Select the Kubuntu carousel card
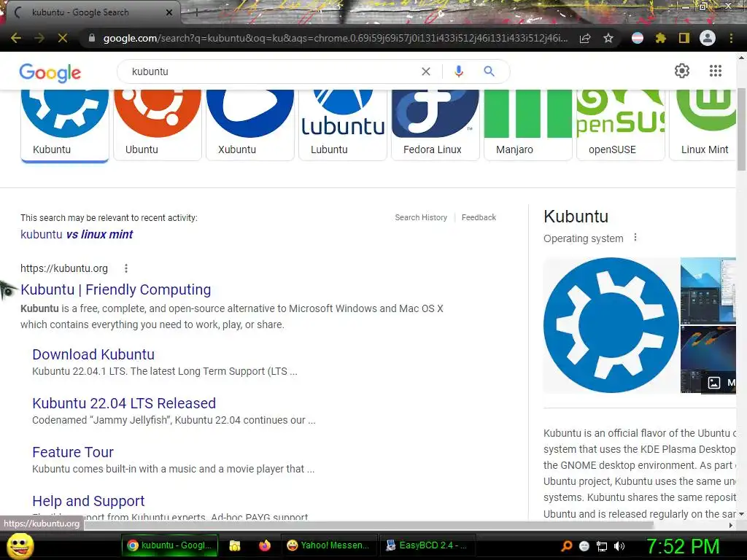The width and height of the screenshot is (747, 560). (65, 125)
